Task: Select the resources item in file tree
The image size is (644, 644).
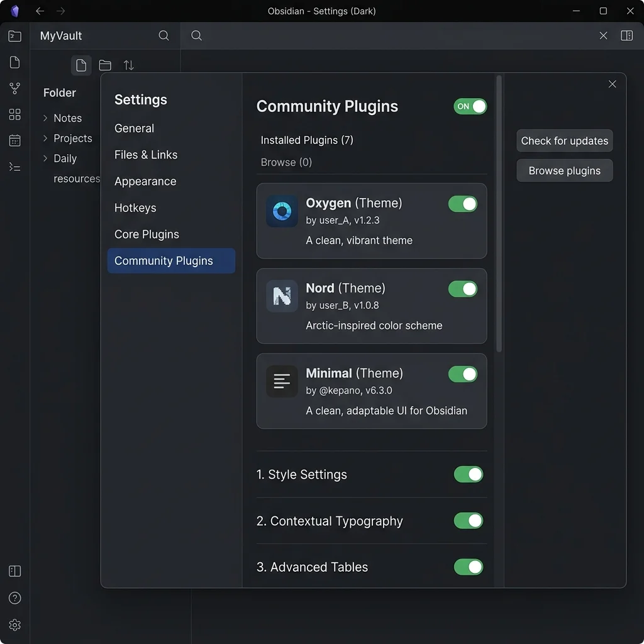Action: click(76, 179)
